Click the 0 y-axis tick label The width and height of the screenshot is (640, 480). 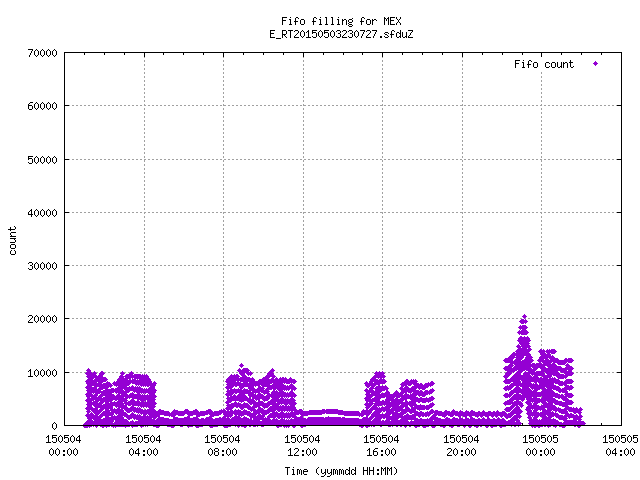pos(54,426)
